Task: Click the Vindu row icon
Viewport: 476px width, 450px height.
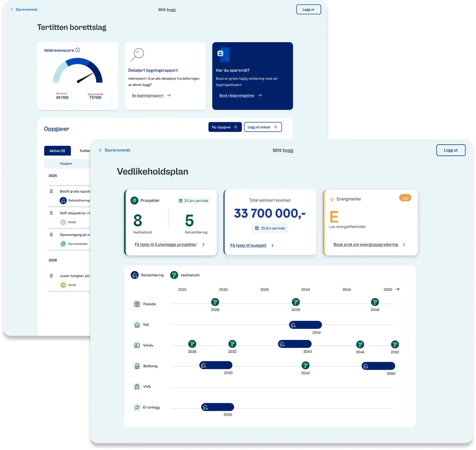Action: [x=137, y=345]
